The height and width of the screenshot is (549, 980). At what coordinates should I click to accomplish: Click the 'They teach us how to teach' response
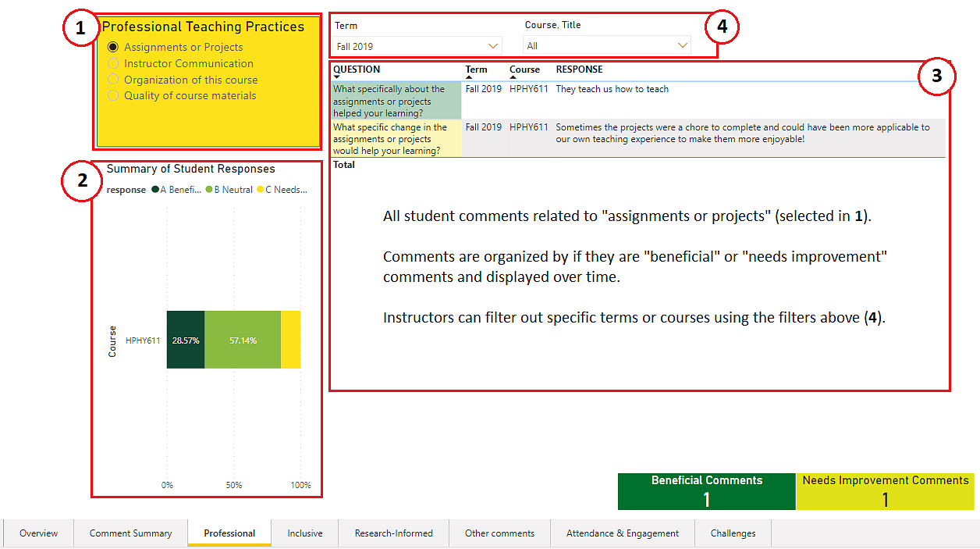[x=612, y=89]
